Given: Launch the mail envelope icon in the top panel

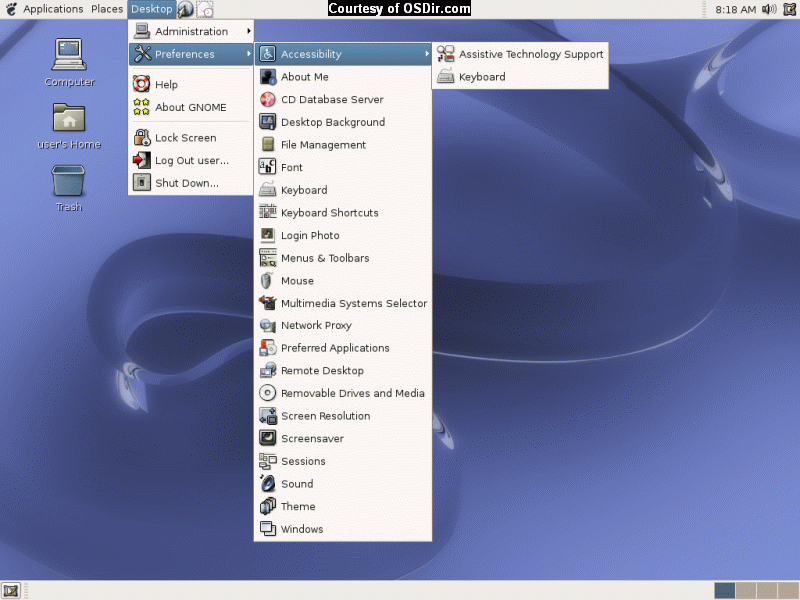Looking at the screenshot, I should point(205,9).
